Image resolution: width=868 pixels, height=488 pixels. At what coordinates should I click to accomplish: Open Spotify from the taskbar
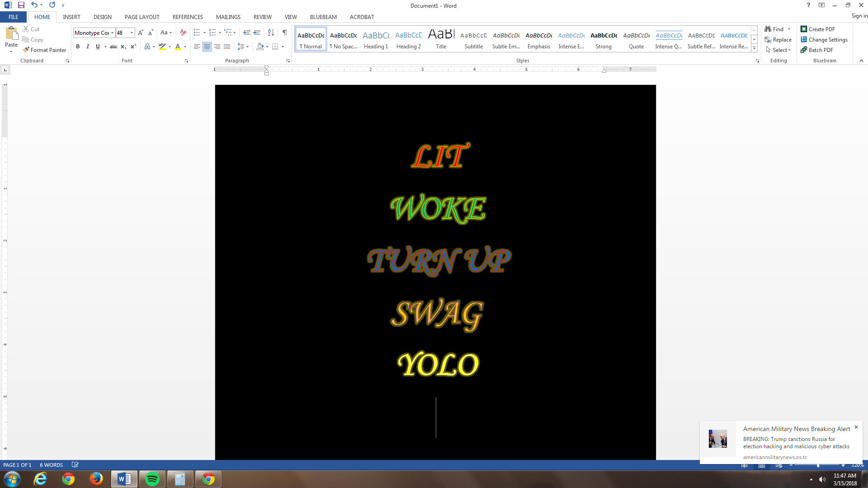(152, 479)
